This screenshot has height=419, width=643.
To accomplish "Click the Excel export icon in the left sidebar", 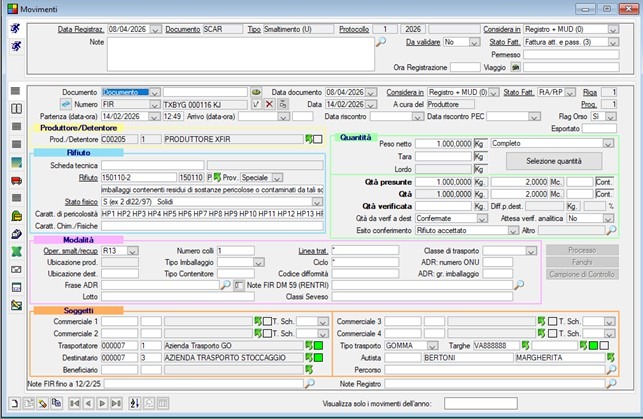I will point(15,252).
